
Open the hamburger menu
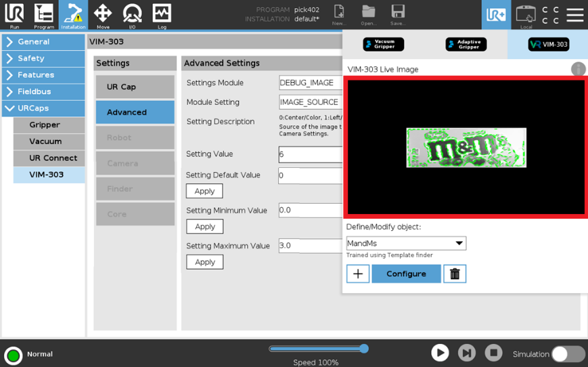coord(574,15)
